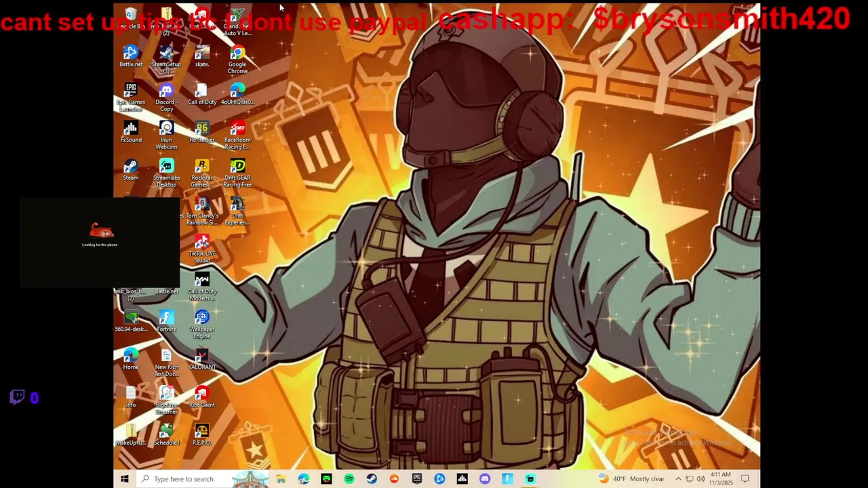The width and height of the screenshot is (868, 488).
Task: Launch Drift GEAR Racing Free
Action: tap(237, 174)
